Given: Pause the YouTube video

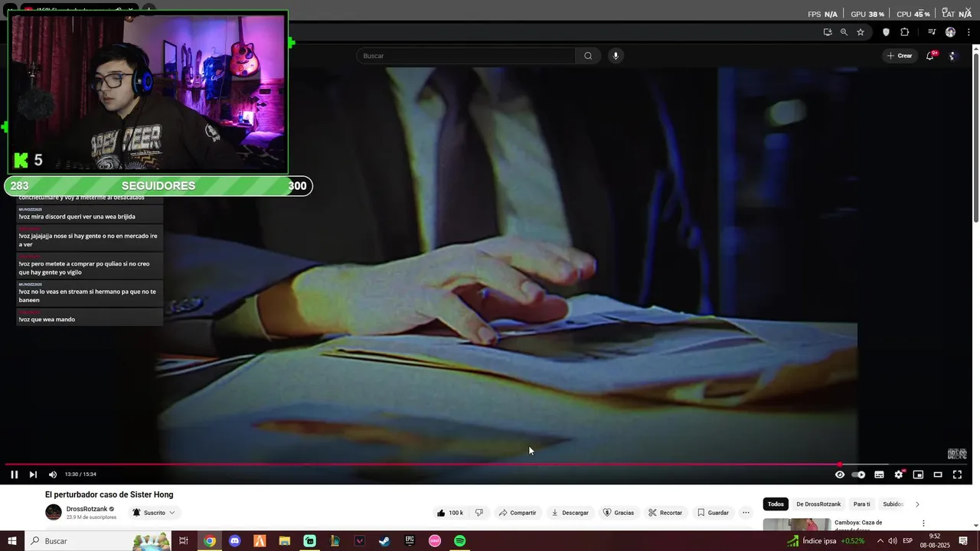Looking at the screenshot, I should [14, 474].
